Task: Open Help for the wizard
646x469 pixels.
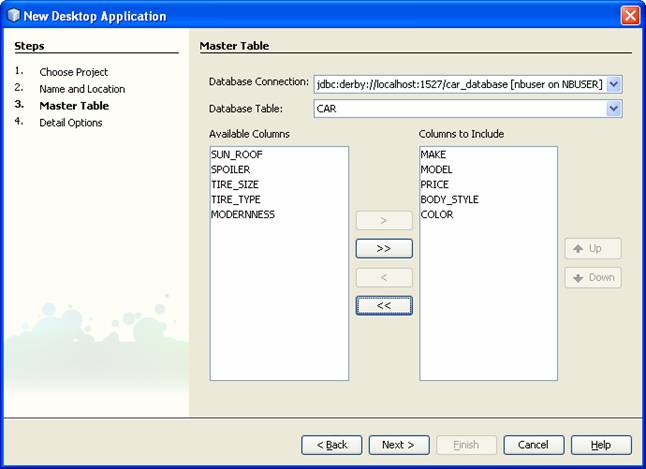Action: click(x=601, y=445)
